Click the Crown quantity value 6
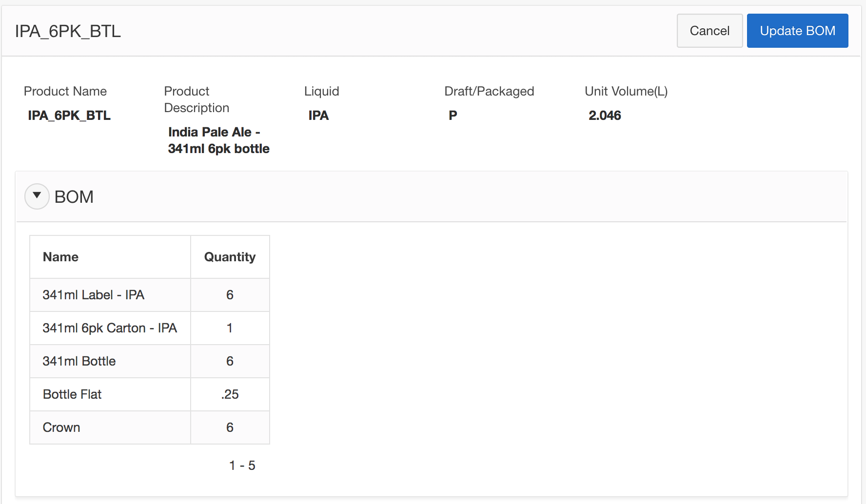 (230, 427)
